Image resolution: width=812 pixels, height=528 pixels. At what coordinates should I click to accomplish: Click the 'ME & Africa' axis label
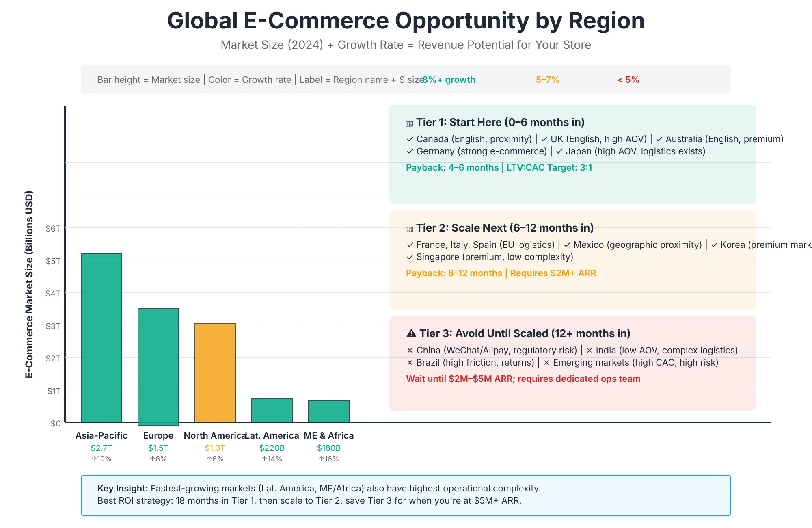[x=329, y=435]
